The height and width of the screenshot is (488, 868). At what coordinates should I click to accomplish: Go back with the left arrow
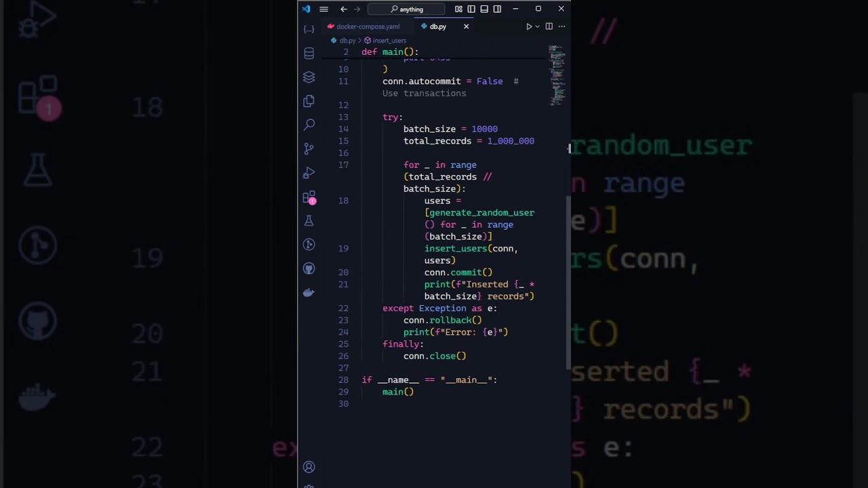[x=344, y=9]
